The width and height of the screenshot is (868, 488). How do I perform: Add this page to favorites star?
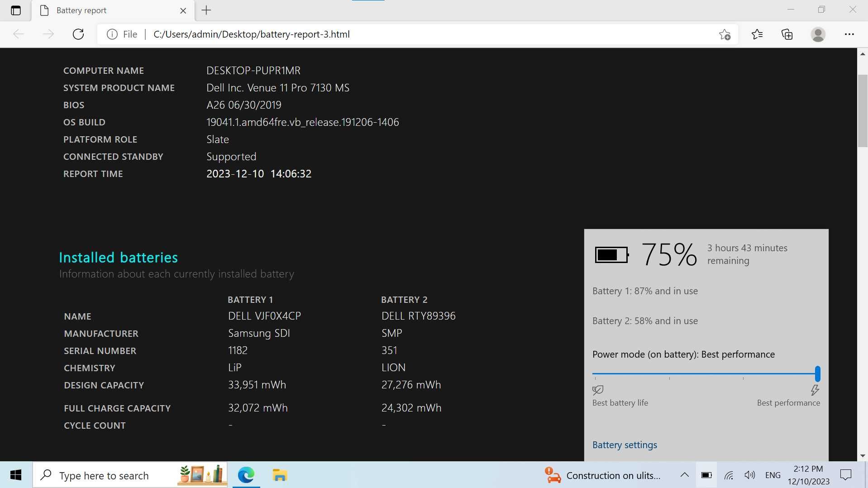(725, 34)
